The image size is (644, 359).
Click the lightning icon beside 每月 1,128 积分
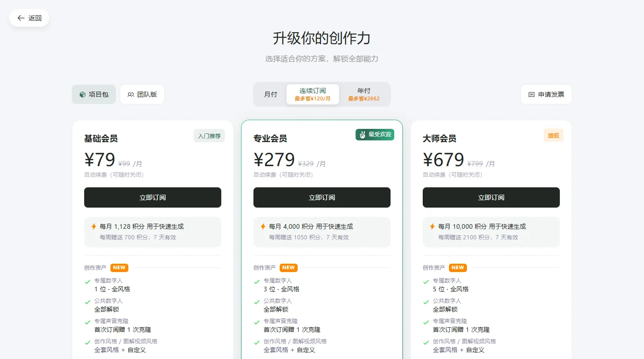click(x=94, y=226)
